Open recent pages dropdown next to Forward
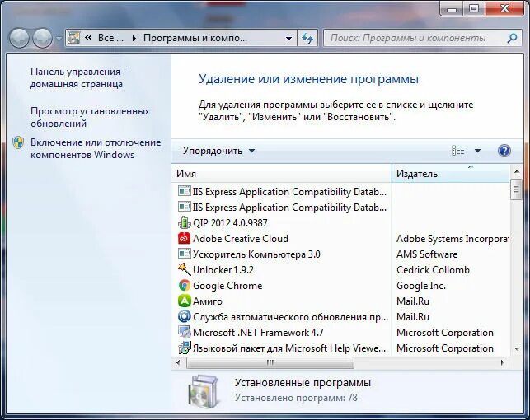The width and height of the screenshot is (530, 420). click(x=59, y=39)
